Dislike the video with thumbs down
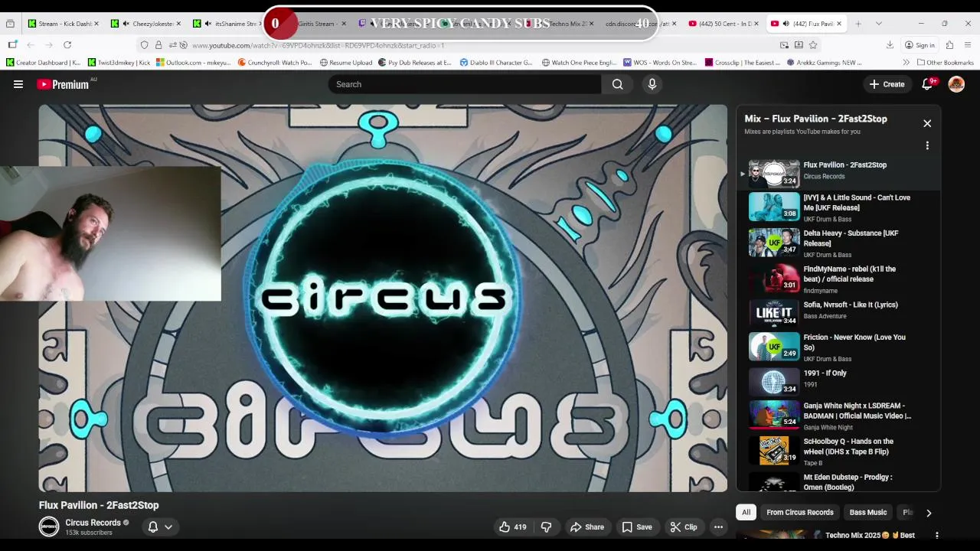 (x=546, y=527)
